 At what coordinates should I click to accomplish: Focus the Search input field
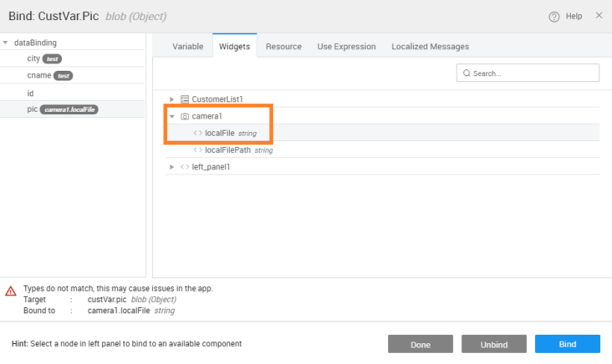(x=534, y=73)
